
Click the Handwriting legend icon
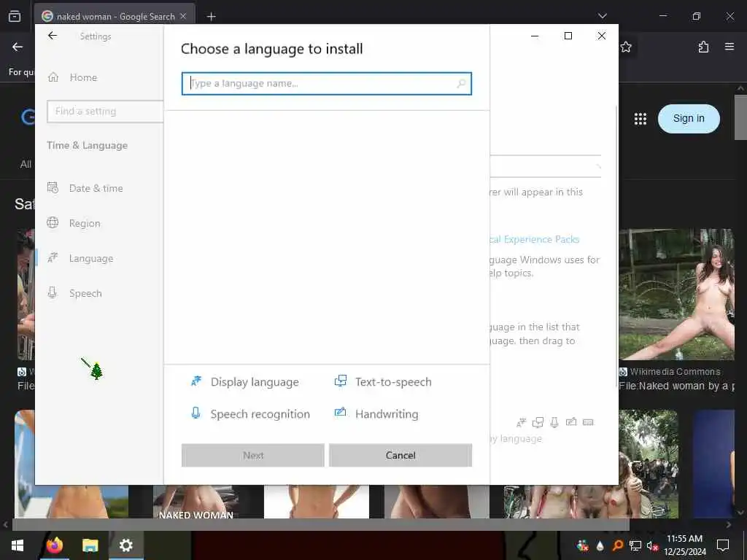[340, 413]
